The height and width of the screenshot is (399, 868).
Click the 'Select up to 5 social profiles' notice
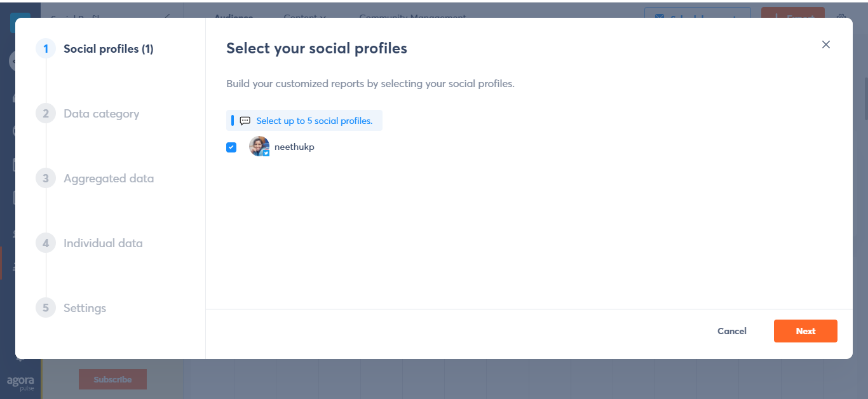click(x=304, y=121)
